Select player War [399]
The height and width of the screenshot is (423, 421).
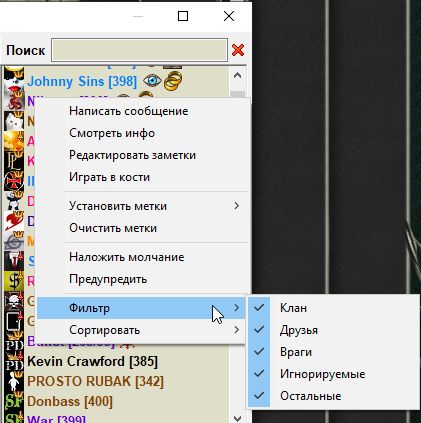pyautogui.click(x=56, y=419)
